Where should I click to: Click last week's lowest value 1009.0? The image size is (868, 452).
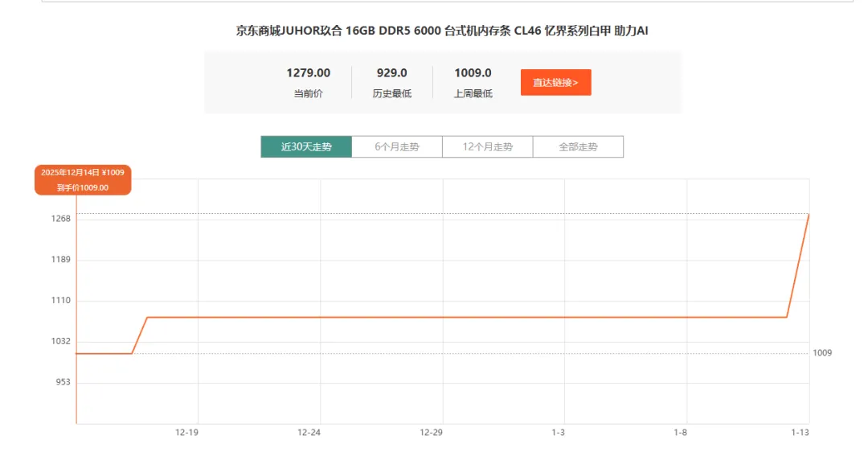[473, 73]
